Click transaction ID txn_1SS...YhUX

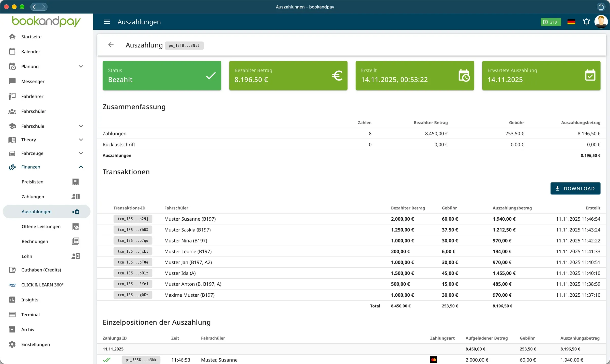[133, 230]
